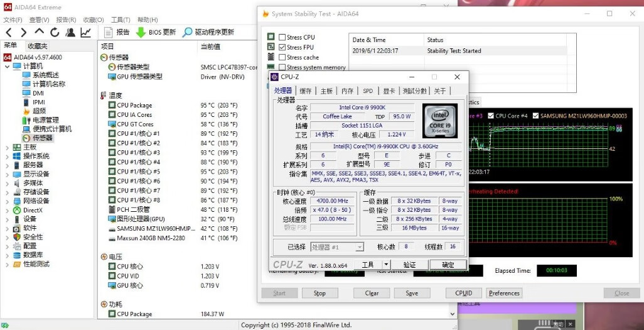
Task: Expand the 主板 tree node
Action: 7,147
